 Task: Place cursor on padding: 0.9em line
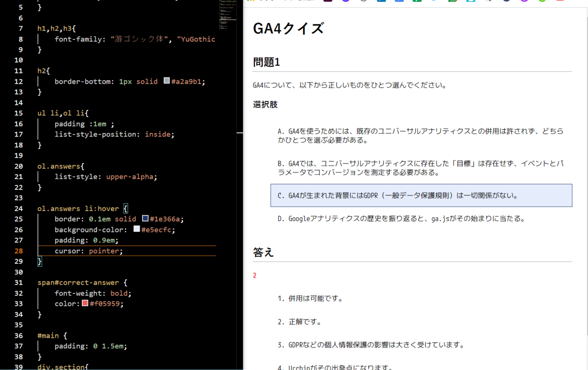click(87, 240)
